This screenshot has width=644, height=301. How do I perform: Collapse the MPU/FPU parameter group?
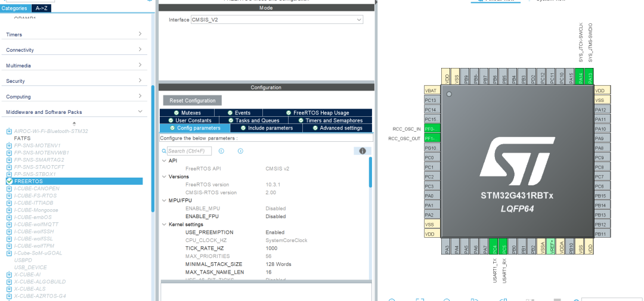165,200
